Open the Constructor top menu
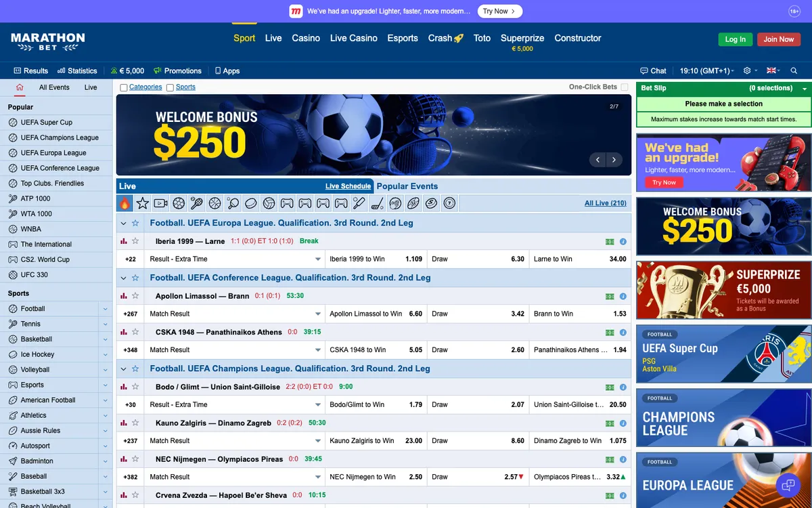Viewport: 812px width, 508px height. tap(578, 38)
